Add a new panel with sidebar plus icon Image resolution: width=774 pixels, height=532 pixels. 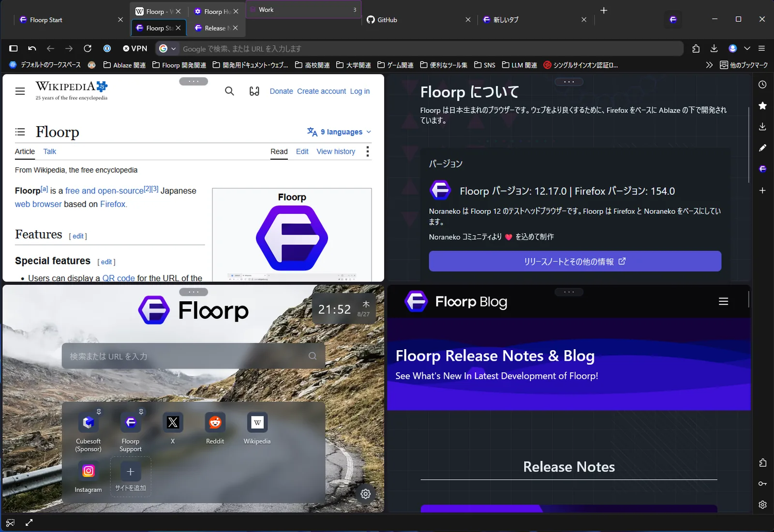pos(762,191)
